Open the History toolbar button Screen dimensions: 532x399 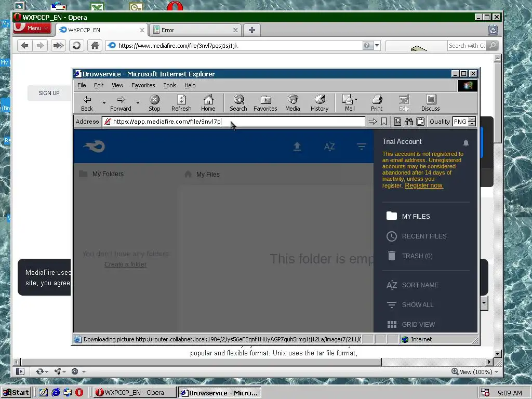[320, 103]
